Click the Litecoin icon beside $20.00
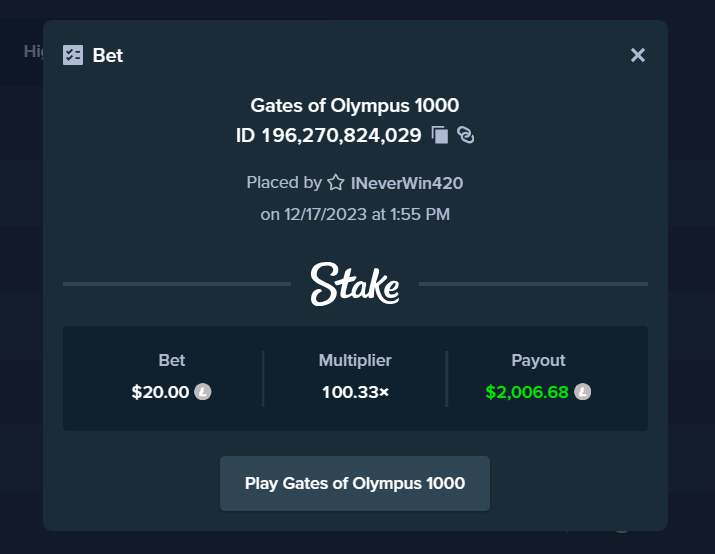The width and height of the screenshot is (715, 554). tap(202, 392)
